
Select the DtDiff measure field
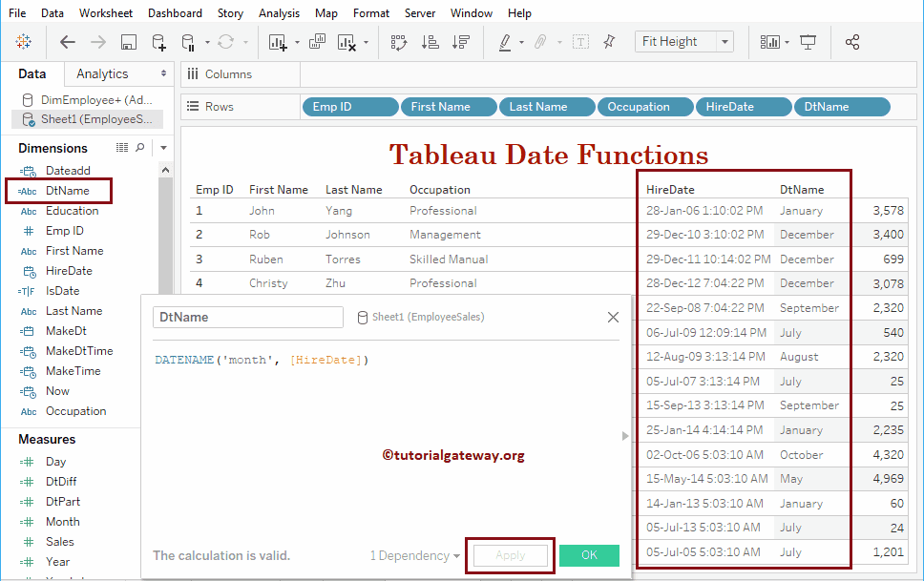pyautogui.click(x=61, y=482)
